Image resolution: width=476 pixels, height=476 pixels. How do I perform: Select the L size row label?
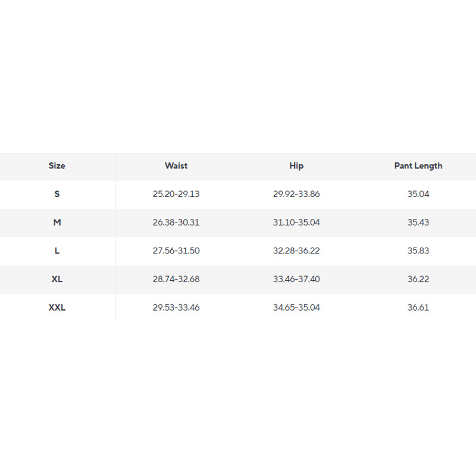57,251
